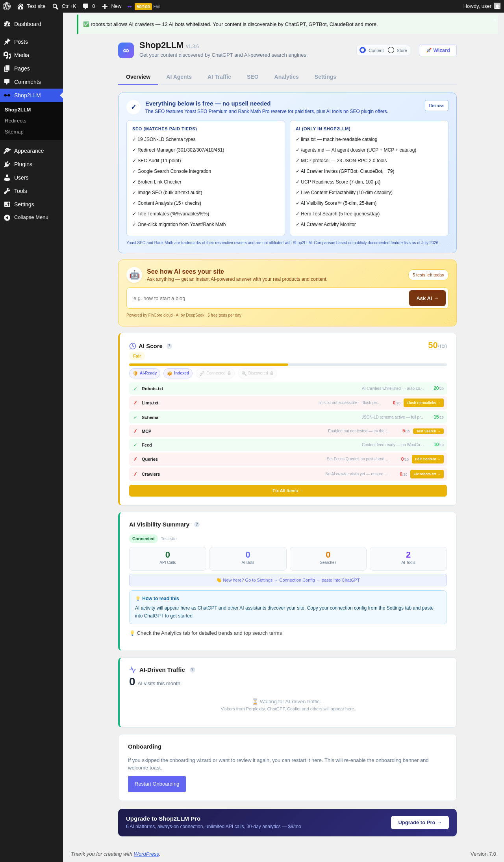504x862 pixels.
Task: Switch to the AI Traffic tab
Action: (x=219, y=77)
